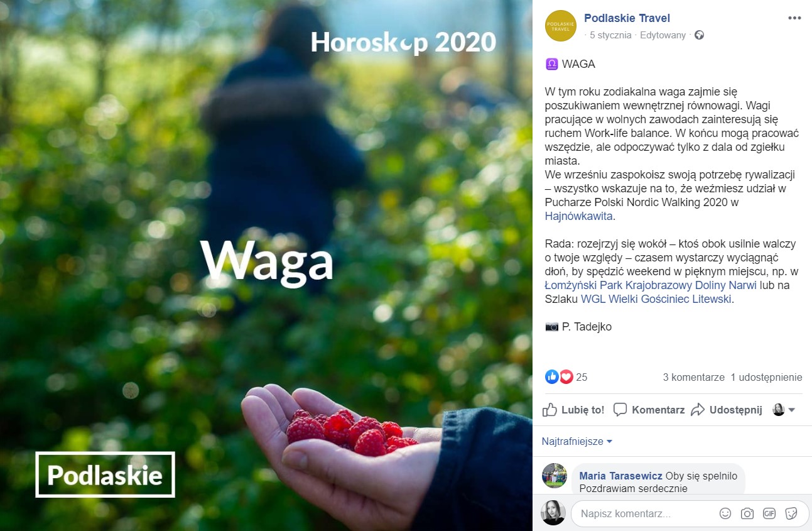Add a GIF to the comment
The image size is (812, 531).
769,513
